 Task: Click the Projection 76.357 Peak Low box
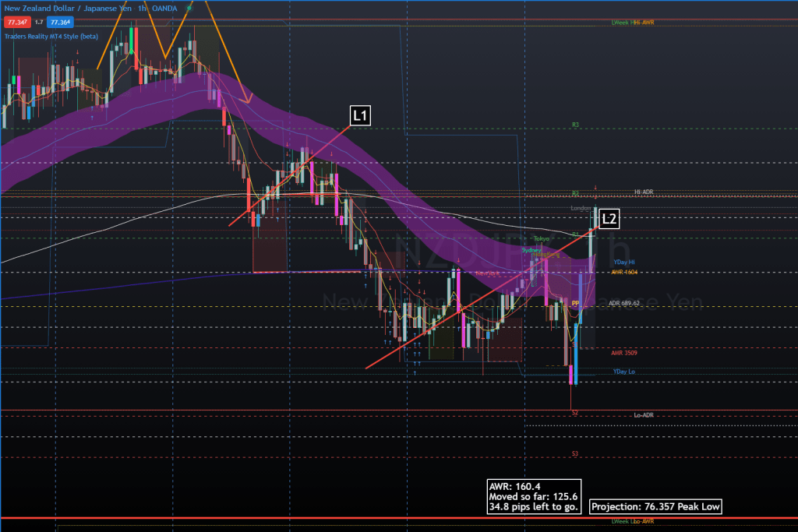tap(655, 506)
